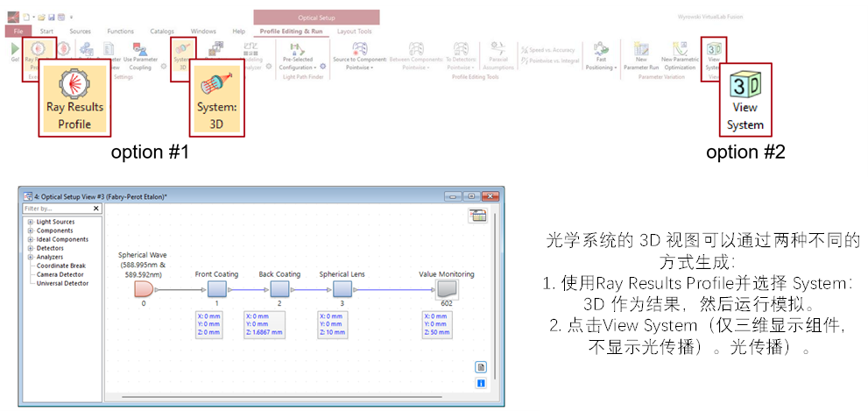Open Fast Positioning tool
The image size is (868, 418).
(601, 56)
